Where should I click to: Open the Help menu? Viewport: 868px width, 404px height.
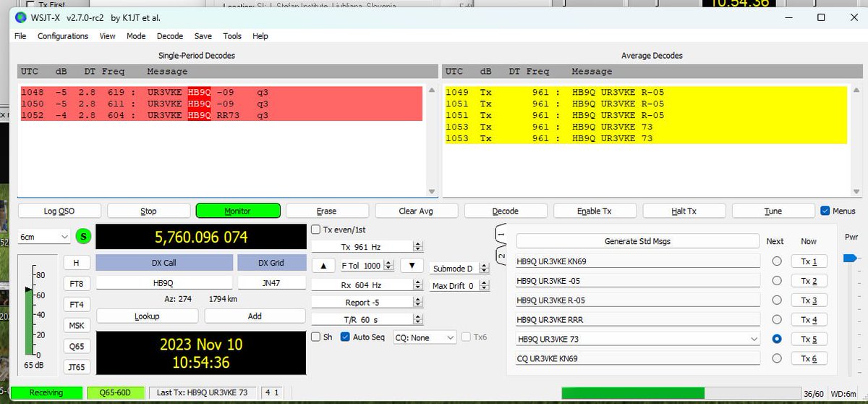pyautogui.click(x=260, y=36)
